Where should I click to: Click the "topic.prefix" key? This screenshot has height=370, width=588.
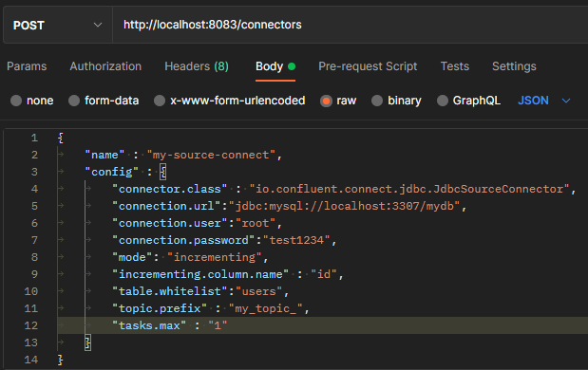(x=160, y=308)
